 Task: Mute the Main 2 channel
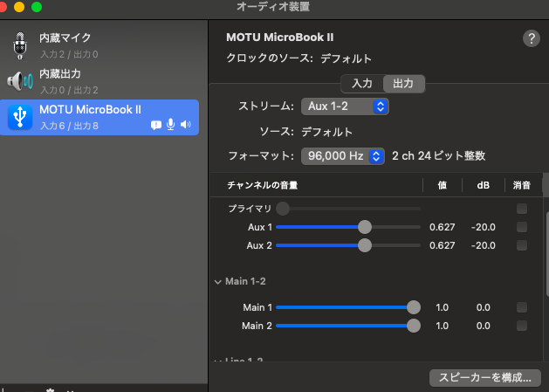click(522, 326)
